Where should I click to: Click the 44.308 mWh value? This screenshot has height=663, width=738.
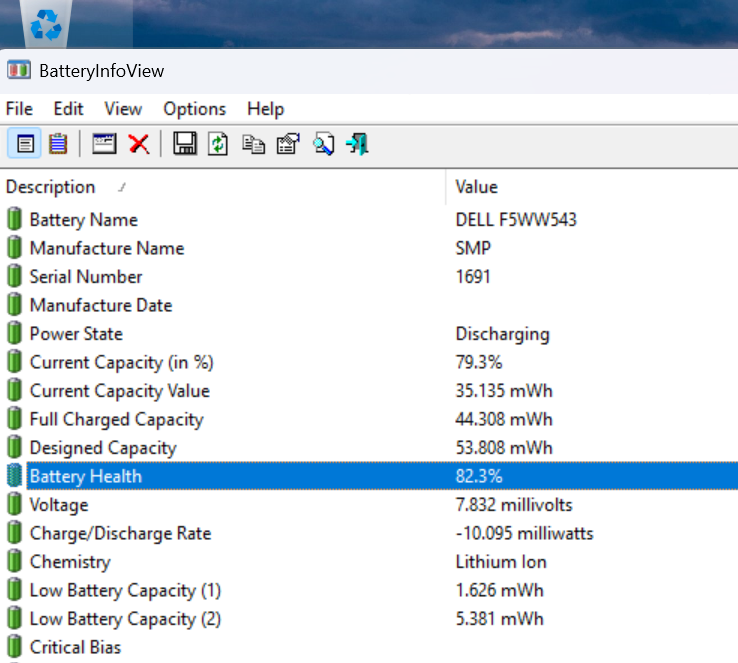pyautogui.click(x=504, y=419)
